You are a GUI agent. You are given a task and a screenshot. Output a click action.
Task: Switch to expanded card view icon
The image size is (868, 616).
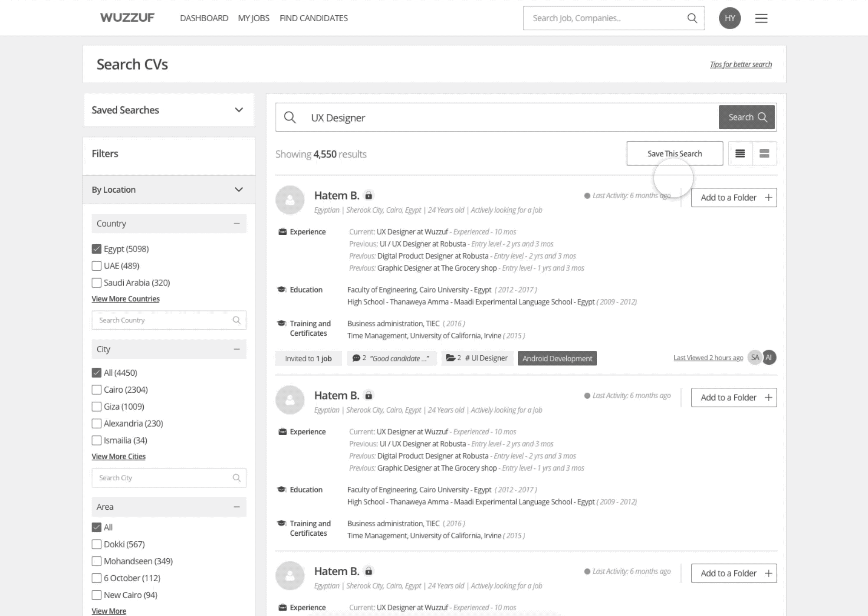[764, 154]
